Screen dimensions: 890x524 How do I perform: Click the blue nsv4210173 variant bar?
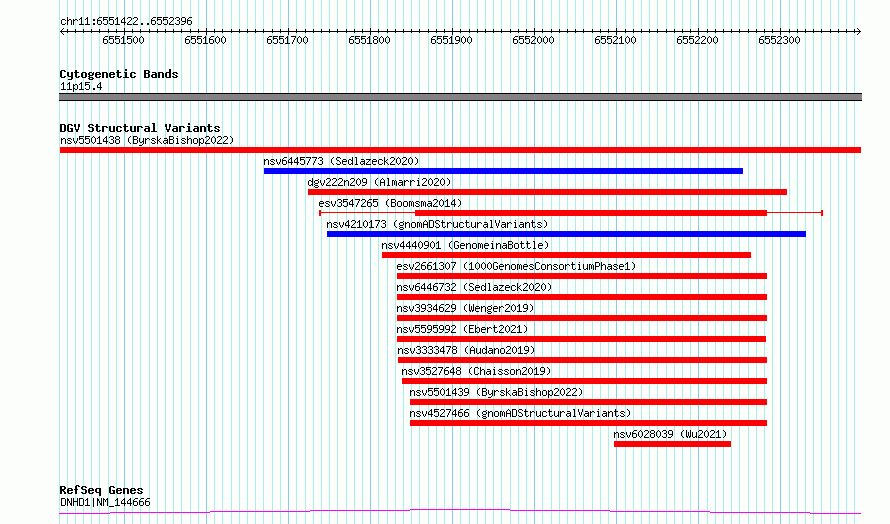[566, 234]
